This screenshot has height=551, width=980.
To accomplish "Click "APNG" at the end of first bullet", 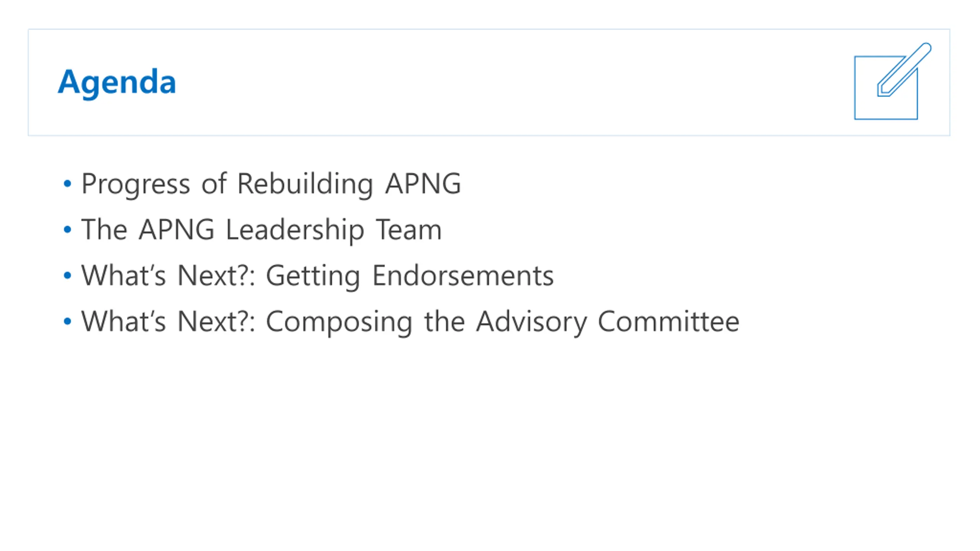I will click(x=423, y=184).
